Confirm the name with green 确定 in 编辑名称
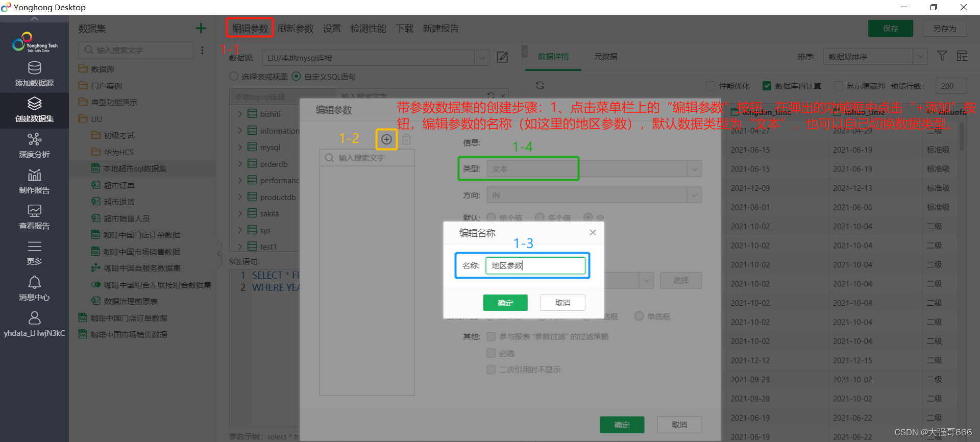Image resolution: width=980 pixels, height=442 pixels. pyautogui.click(x=505, y=303)
